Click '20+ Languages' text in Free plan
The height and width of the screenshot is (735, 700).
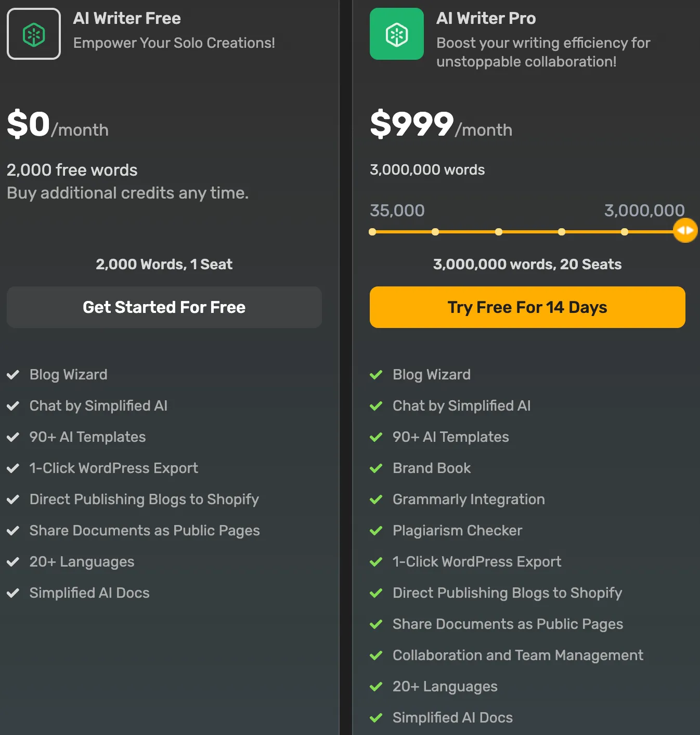[x=82, y=561]
